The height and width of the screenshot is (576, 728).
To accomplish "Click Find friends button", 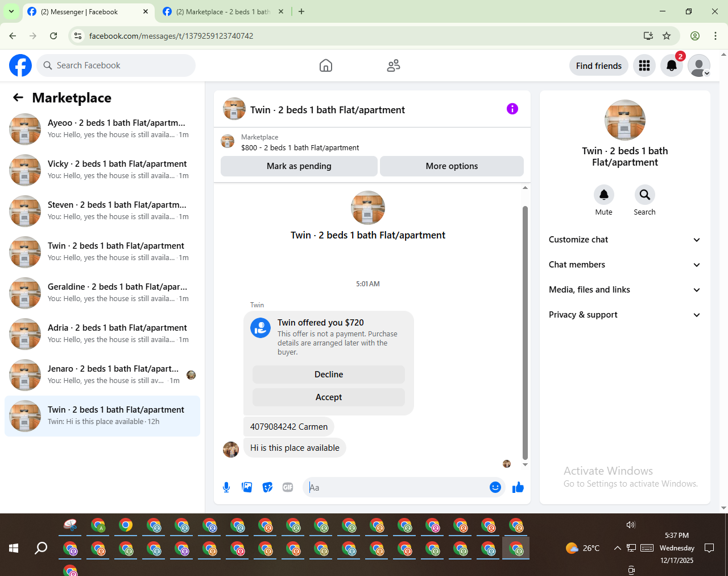I will point(599,66).
